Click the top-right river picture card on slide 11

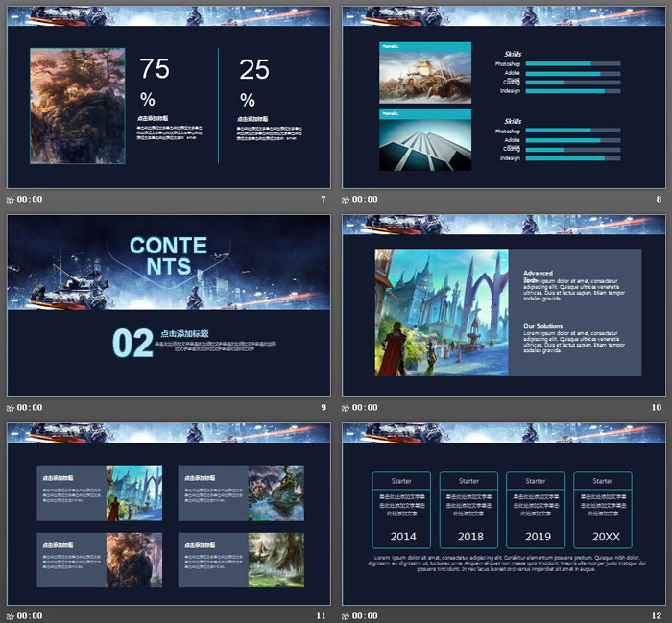pos(241,493)
